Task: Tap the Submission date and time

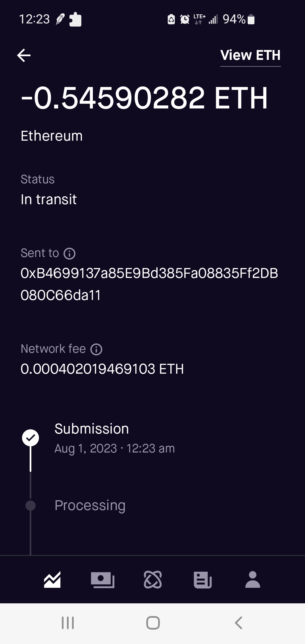Action: [x=114, y=449]
